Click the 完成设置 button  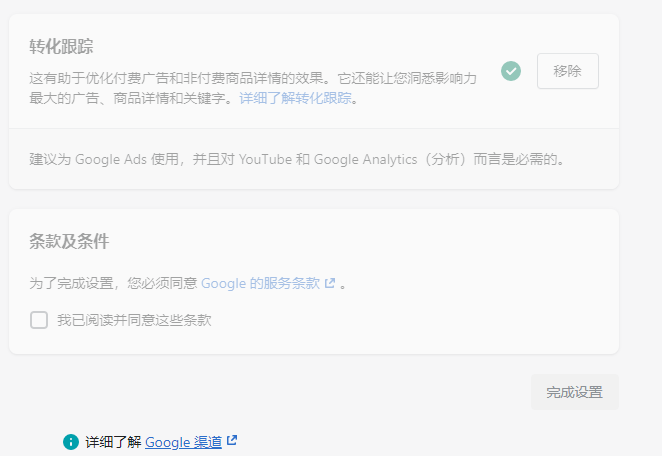[x=574, y=392]
